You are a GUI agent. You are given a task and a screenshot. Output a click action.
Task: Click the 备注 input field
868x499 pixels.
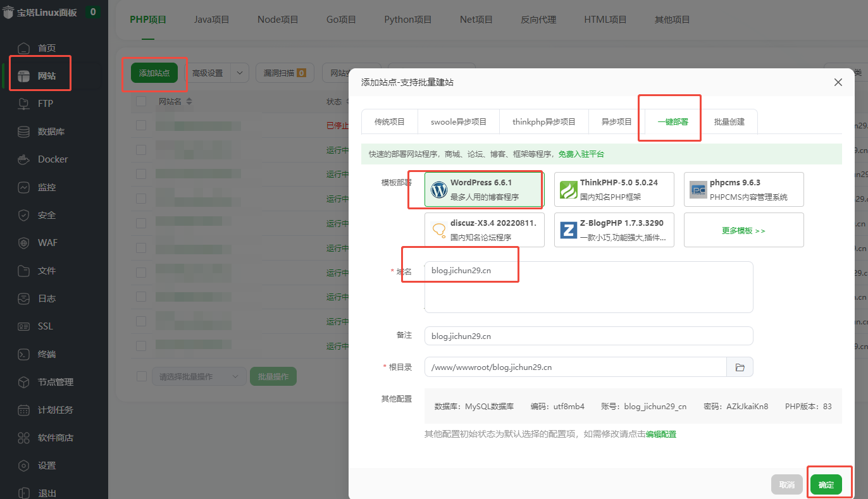click(x=588, y=336)
